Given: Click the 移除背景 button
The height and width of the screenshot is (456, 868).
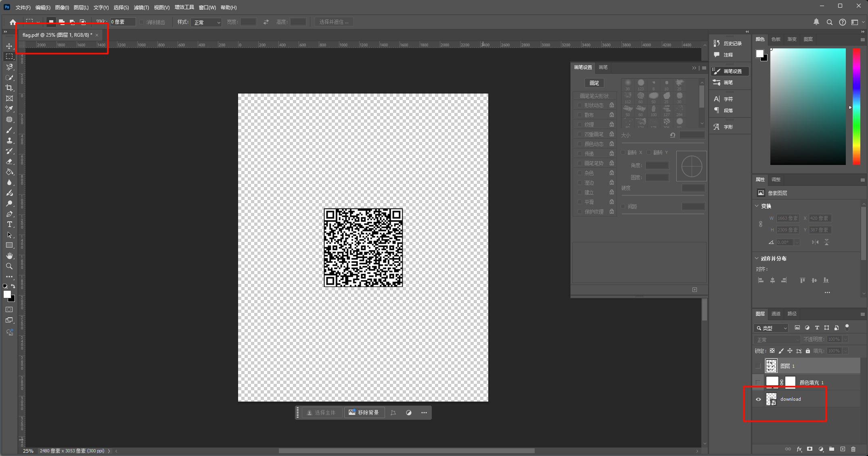Looking at the screenshot, I should click(x=364, y=412).
